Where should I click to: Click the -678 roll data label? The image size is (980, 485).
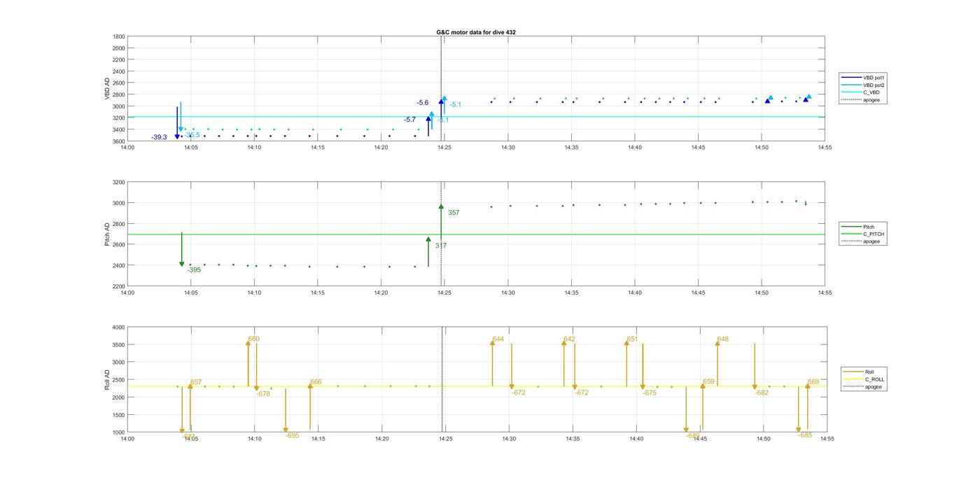tap(263, 394)
